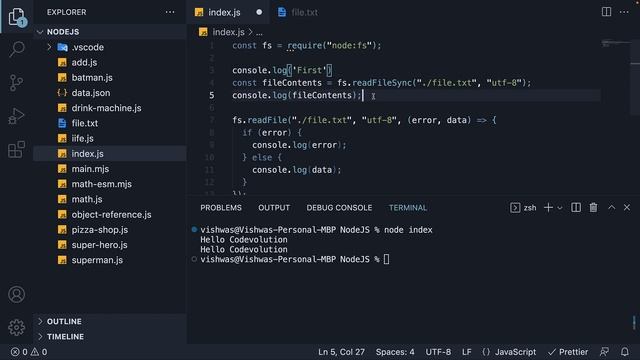Close the terminal panel

627,207
